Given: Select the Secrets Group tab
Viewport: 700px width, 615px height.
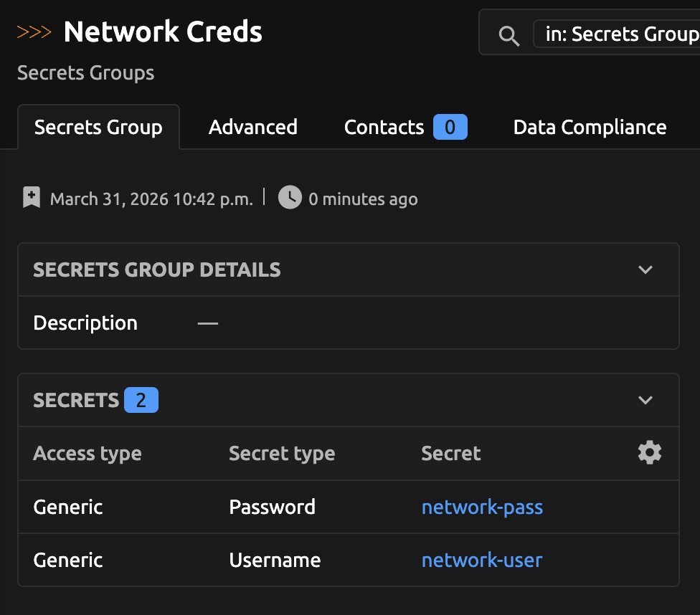Looking at the screenshot, I should [98, 128].
